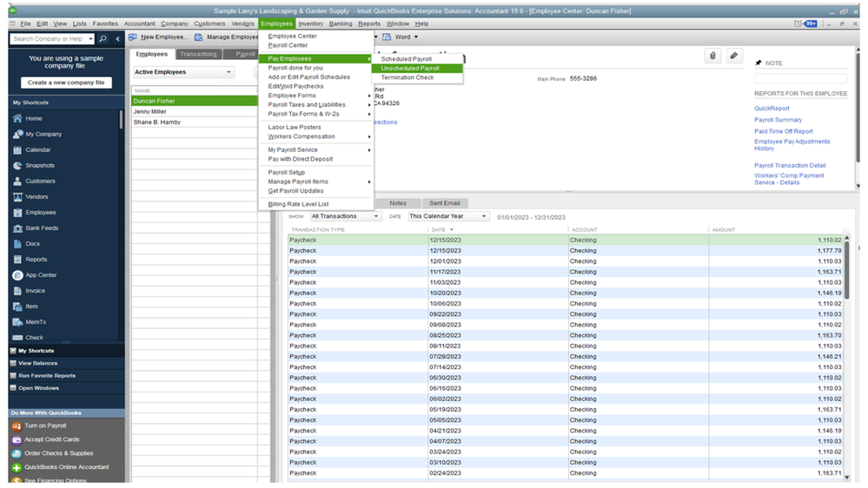Switch to the Transactions tab
This screenshot has height=488, width=868.
click(x=198, y=54)
